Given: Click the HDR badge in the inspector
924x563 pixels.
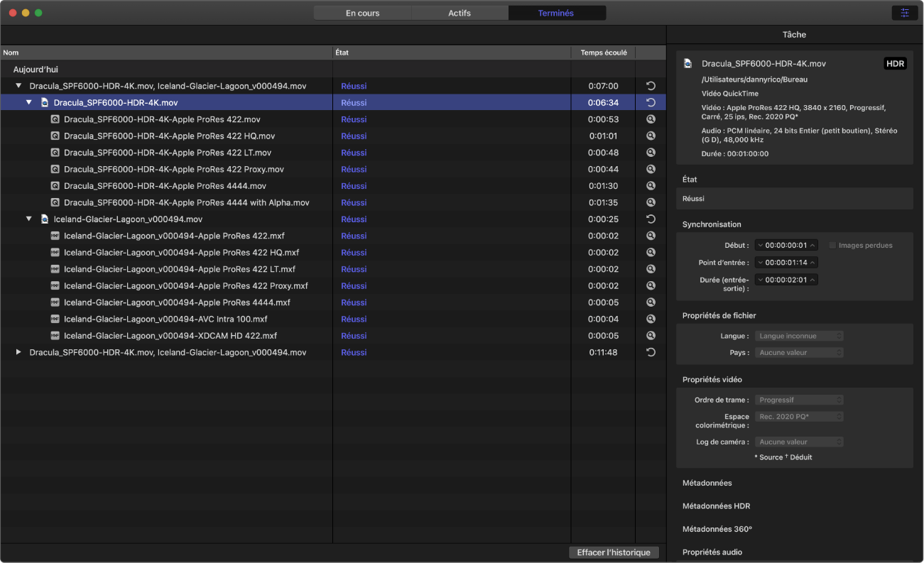Looking at the screenshot, I should tap(895, 64).
